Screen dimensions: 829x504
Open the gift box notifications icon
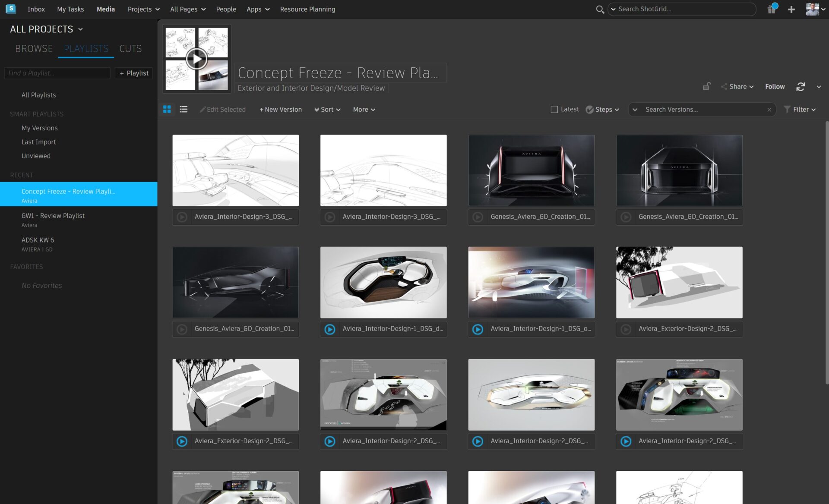tap(772, 9)
